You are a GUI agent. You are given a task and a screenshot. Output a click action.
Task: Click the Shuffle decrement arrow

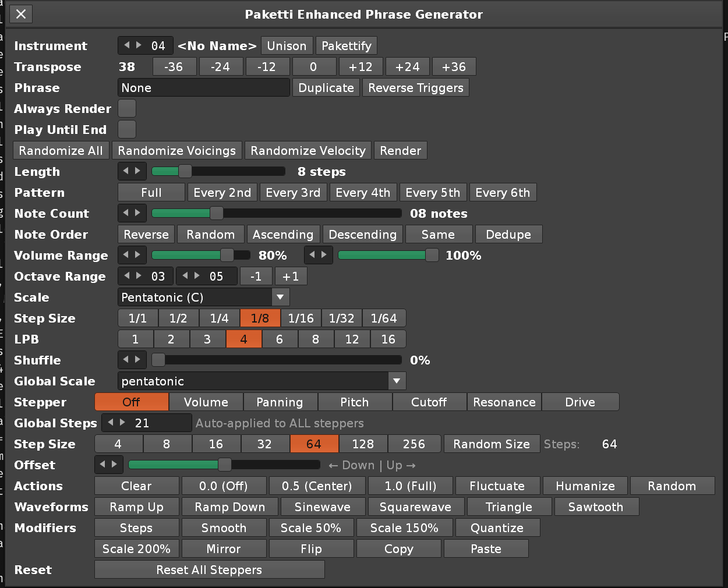[126, 360]
